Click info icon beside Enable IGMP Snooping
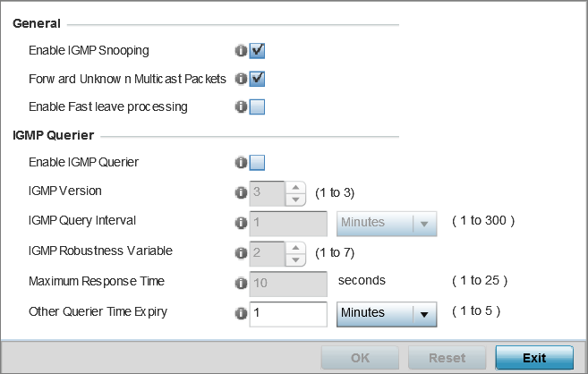The width and height of the screenshot is (588, 374). click(x=241, y=51)
